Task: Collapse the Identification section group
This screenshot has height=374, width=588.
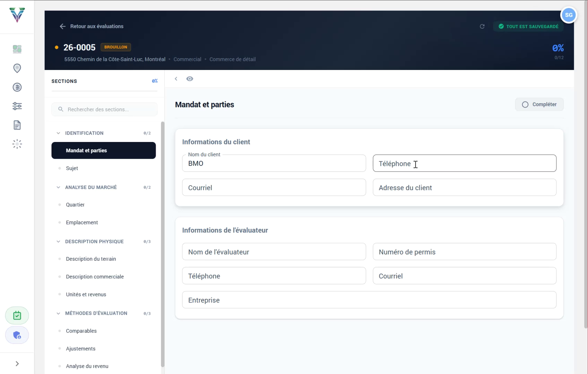Action: click(58, 133)
